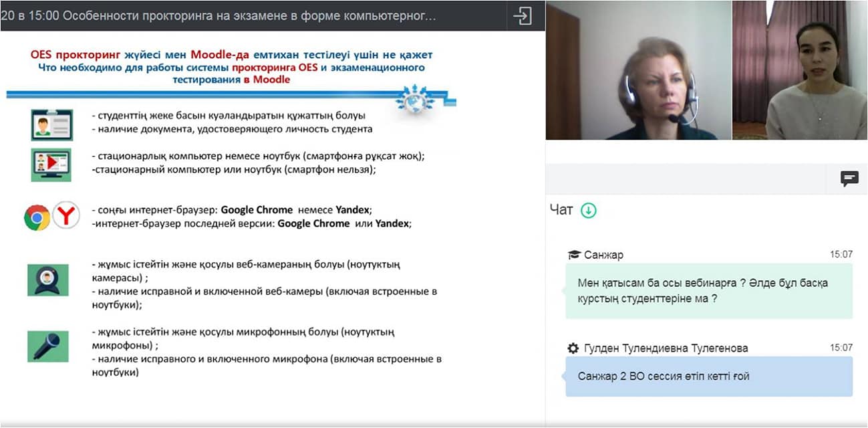Click the Yandex browser logo

(66, 216)
